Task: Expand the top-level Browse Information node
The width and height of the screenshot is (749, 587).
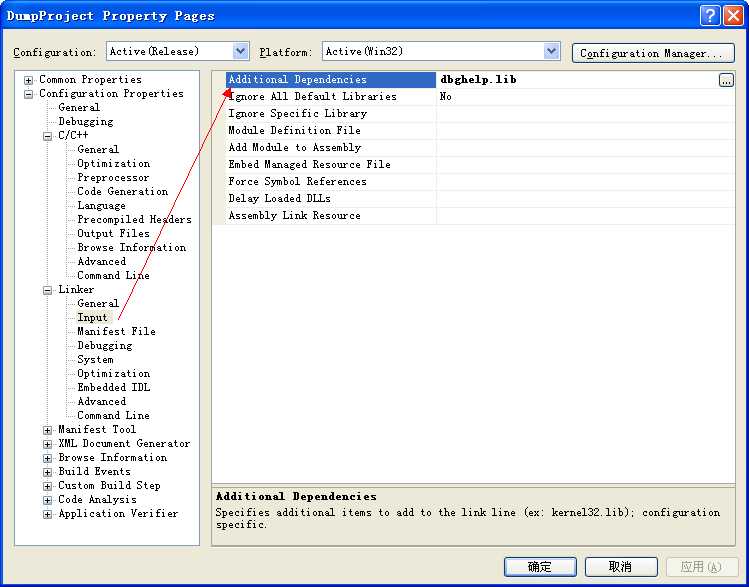Action: point(47,458)
